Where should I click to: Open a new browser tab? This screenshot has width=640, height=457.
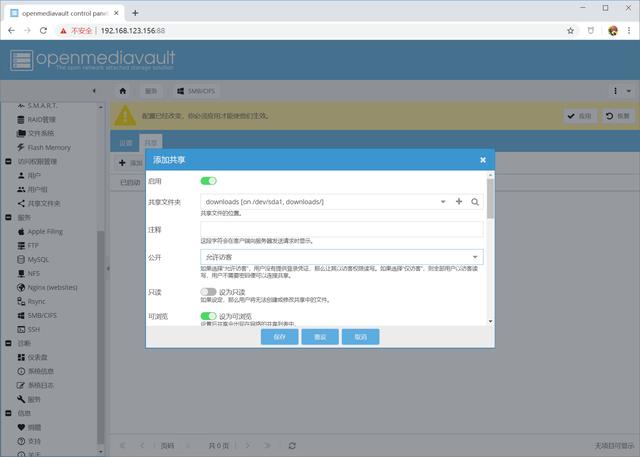(135, 13)
